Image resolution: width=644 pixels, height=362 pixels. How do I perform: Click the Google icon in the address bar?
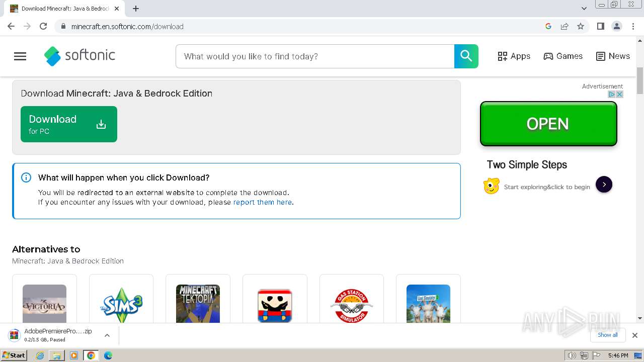(x=548, y=26)
